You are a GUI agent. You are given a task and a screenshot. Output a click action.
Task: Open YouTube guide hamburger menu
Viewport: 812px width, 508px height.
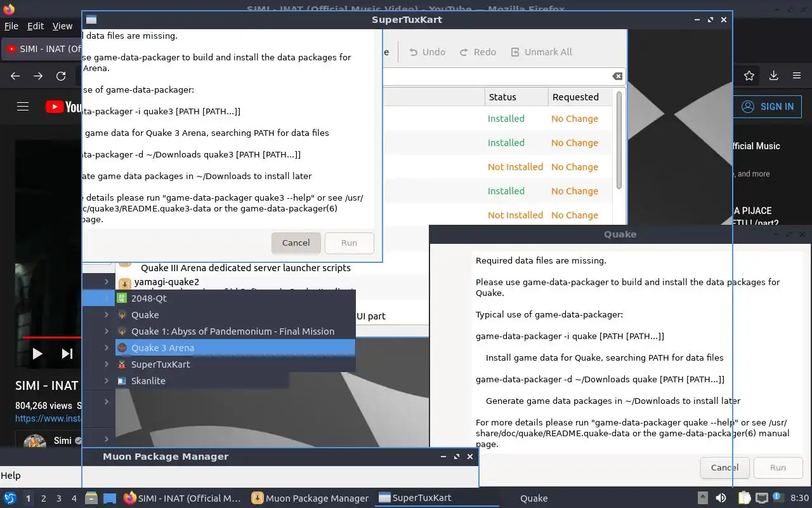coord(23,107)
